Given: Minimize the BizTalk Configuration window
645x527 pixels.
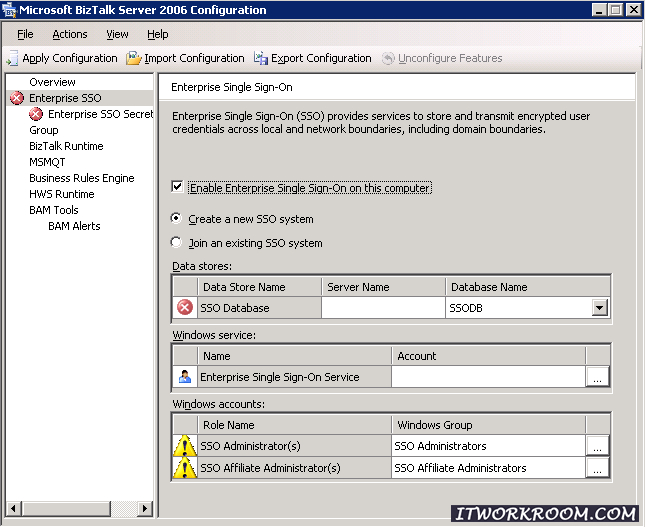Looking at the screenshot, I should tap(599, 10).
